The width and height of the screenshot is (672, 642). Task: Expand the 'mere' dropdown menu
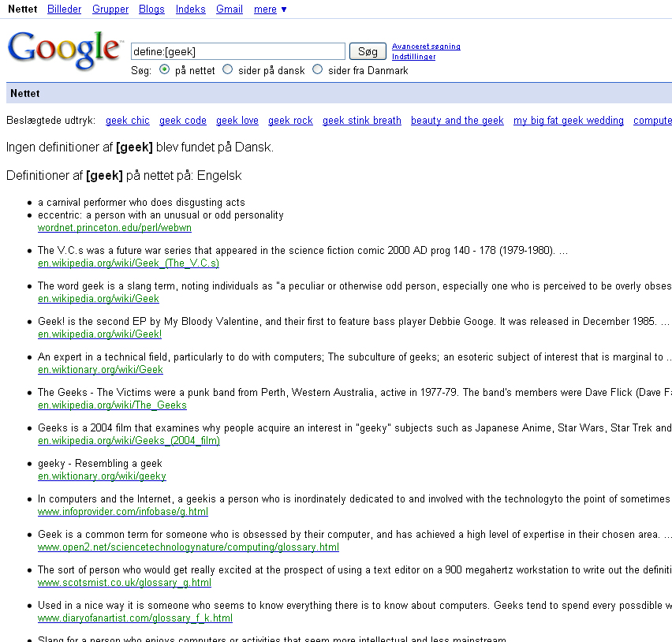[x=271, y=9]
